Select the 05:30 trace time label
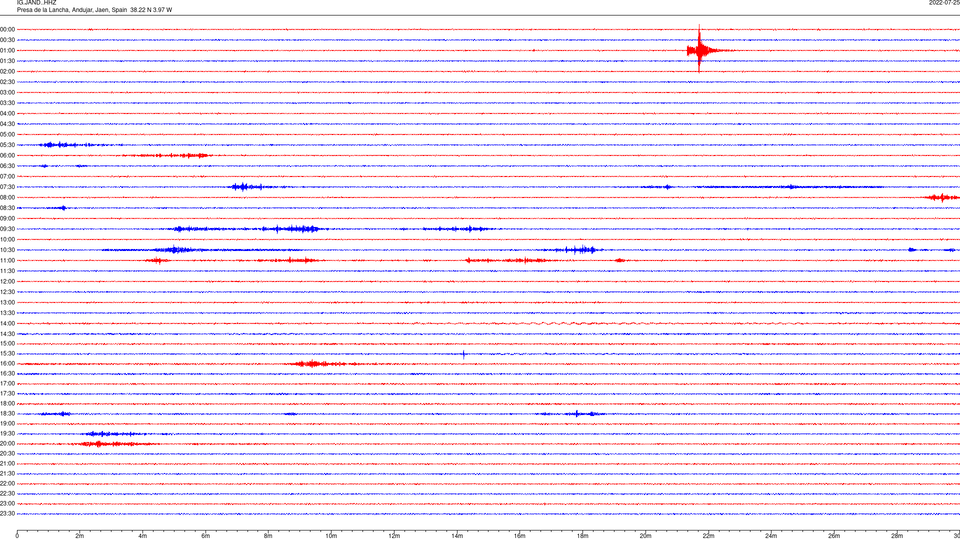Screen dimensions: 960x540 [7, 145]
